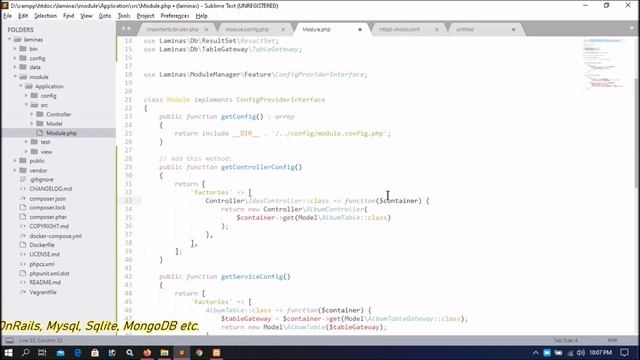Switch to Sublime Text taskbar icon
The height and width of the screenshot is (360, 640).
182,353
